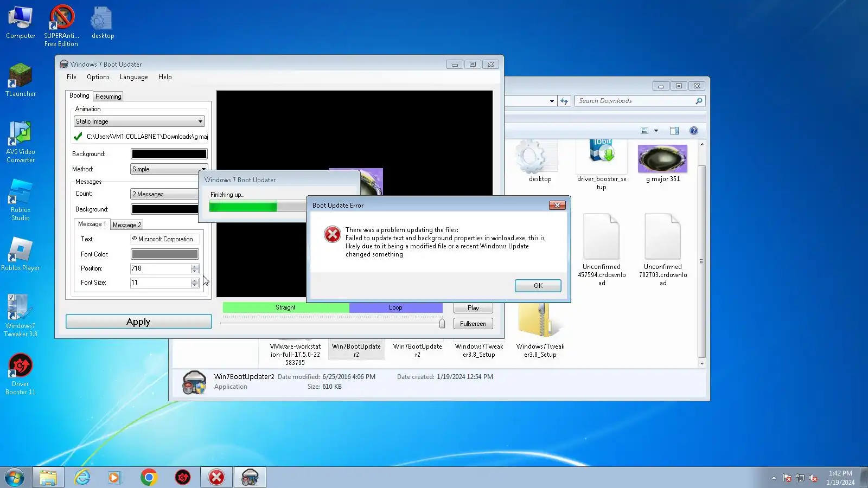Open AVS Video Converter shortcut
868x488 pixels.
(21, 142)
